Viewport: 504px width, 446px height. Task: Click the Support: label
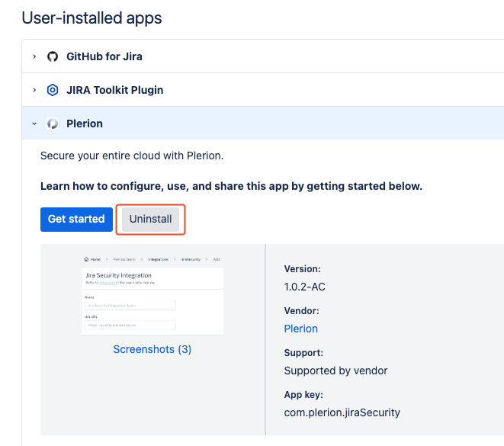click(303, 353)
